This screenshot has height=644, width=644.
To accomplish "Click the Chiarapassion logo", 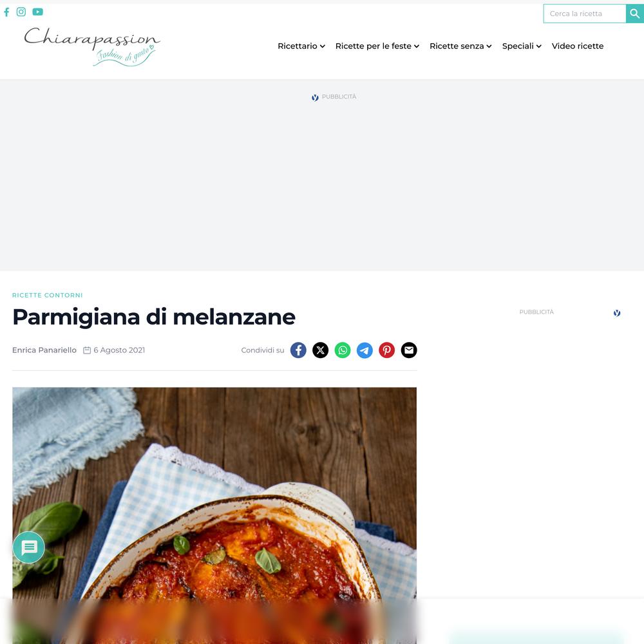I will coord(92,46).
